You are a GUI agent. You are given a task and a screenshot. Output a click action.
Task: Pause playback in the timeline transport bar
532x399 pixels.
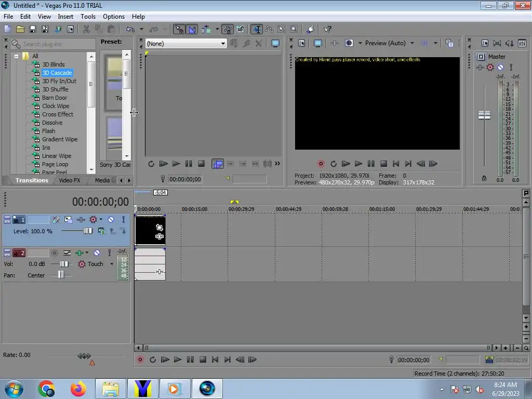(190, 360)
